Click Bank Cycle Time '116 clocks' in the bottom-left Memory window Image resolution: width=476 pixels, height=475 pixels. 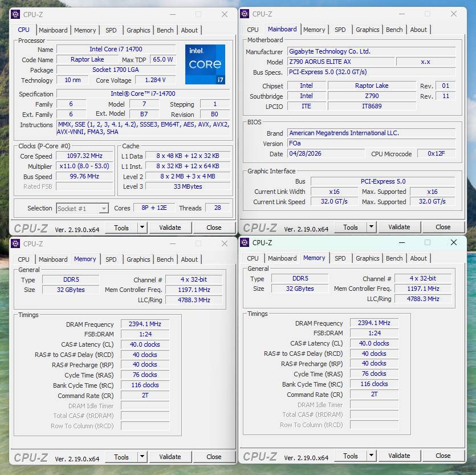point(145,385)
